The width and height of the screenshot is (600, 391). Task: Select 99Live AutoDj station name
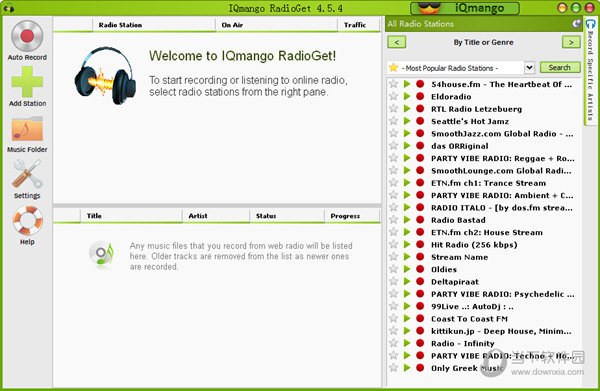pyautogui.click(x=472, y=306)
